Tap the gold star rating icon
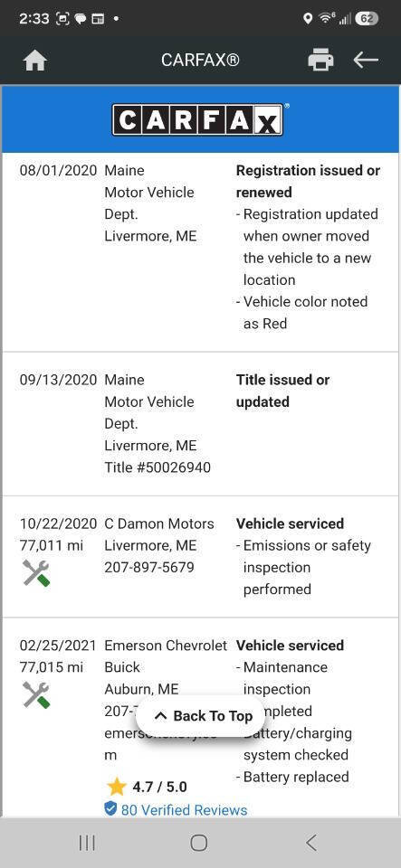The width and height of the screenshot is (401, 868). [x=116, y=787]
